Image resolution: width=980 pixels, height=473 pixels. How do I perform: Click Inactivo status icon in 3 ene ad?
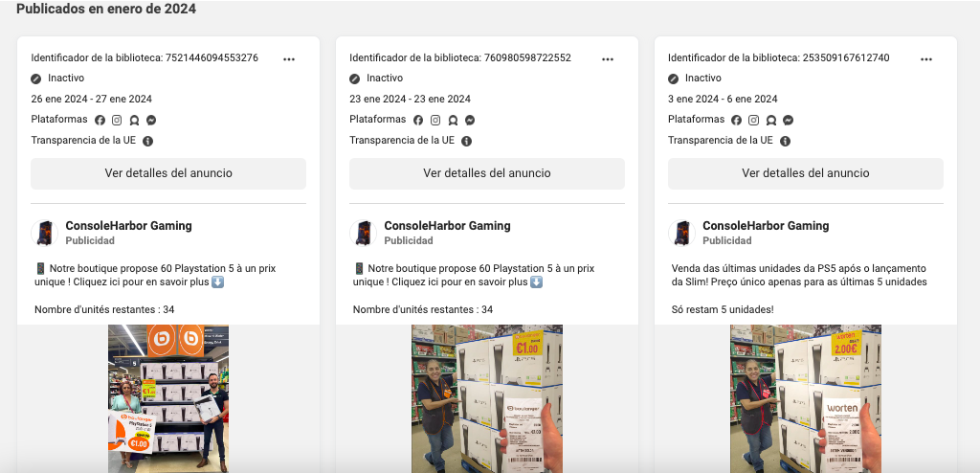673,79
